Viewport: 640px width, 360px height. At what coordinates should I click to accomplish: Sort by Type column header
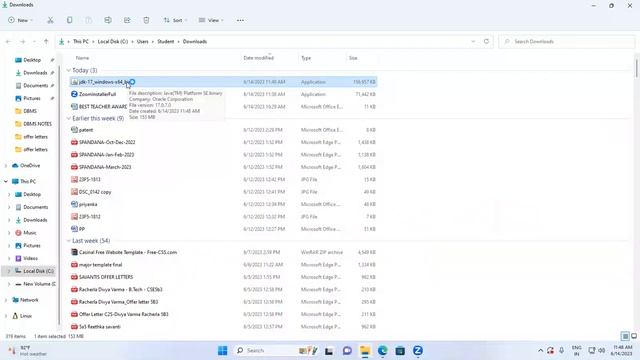point(306,58)
